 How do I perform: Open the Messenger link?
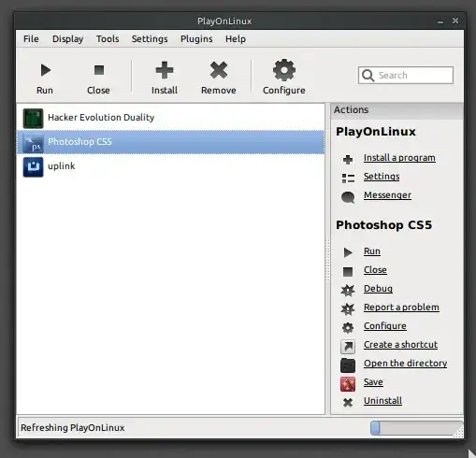(387, 195)
